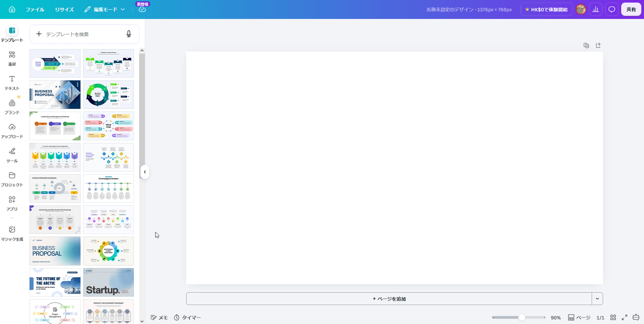This screenshot has width=644, height=324.
Task: Select the Workflow Process circular template
Action: (108, 94)
